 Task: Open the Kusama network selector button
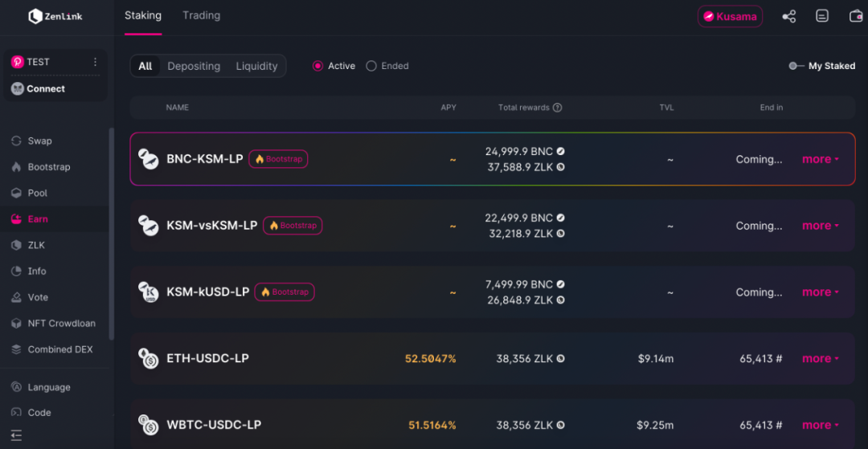coord(730,16)
